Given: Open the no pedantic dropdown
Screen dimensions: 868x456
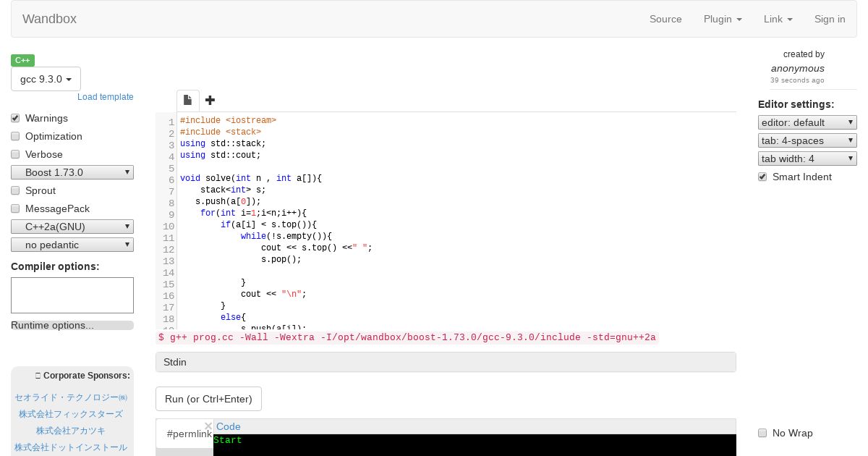Looking at the screenshot, I should [x=72, y=245].
